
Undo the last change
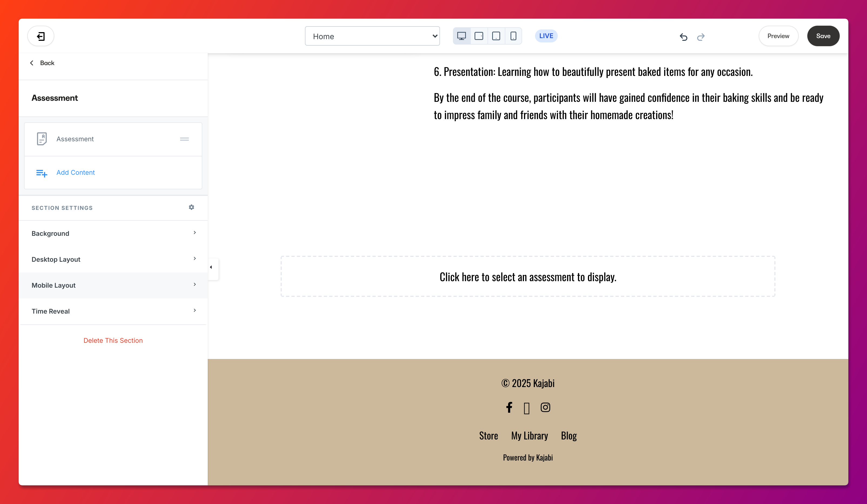pyautogui.click(x=683, y=36)
